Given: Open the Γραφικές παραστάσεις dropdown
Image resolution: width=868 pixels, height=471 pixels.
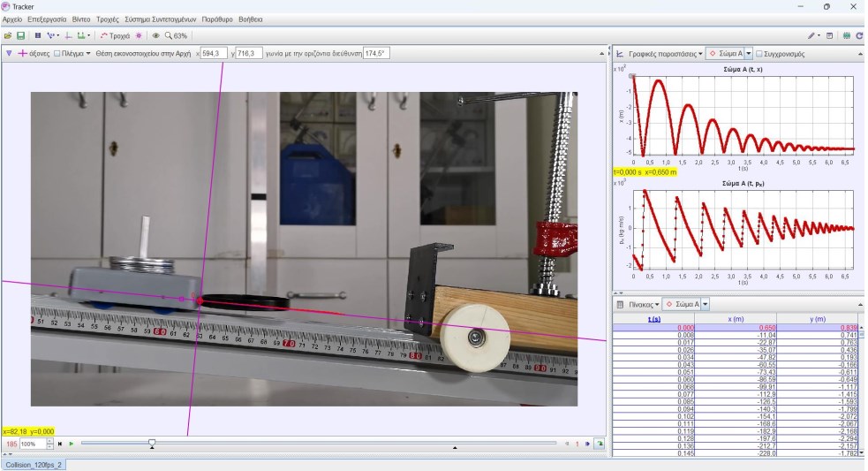Looking at the screenshot, I should [664, 54].
